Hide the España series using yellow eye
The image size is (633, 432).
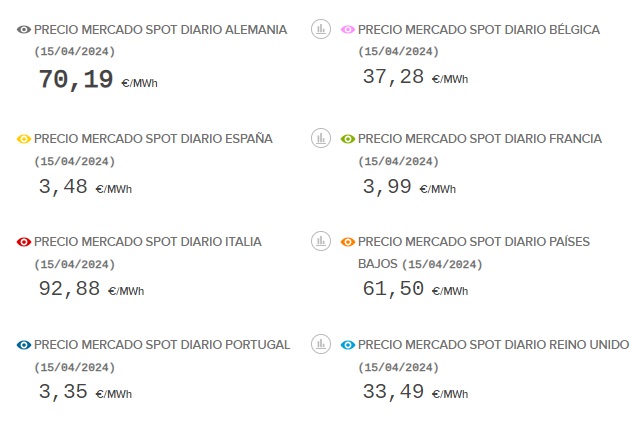[24, 139]
